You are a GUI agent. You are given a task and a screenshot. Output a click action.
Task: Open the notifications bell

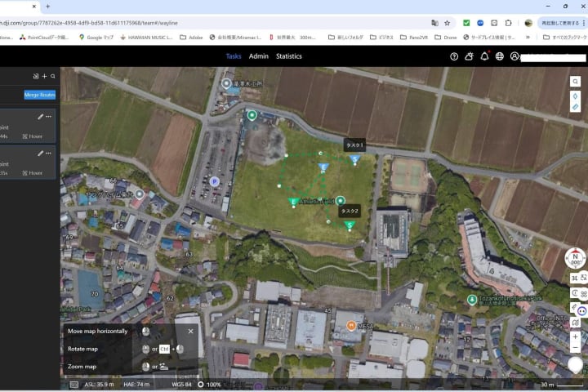click(x=484, y=56)
